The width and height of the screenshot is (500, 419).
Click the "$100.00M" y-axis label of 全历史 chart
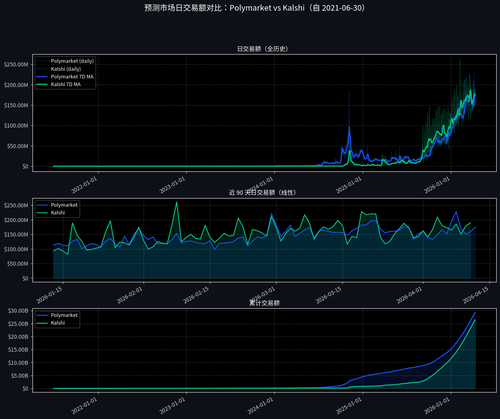pos(16,126)
